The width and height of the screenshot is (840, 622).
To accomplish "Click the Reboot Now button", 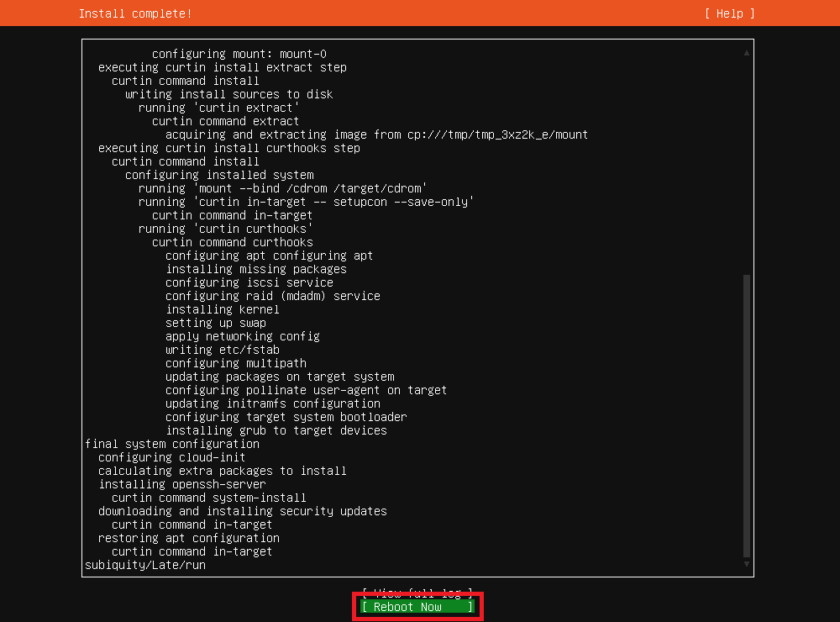I will tap(417, 606).
